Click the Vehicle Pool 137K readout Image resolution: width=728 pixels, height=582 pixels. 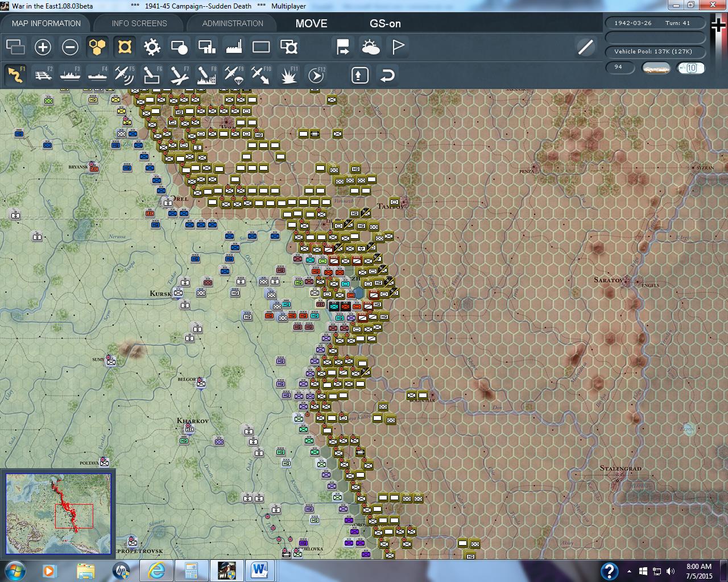tap(655, 52)
